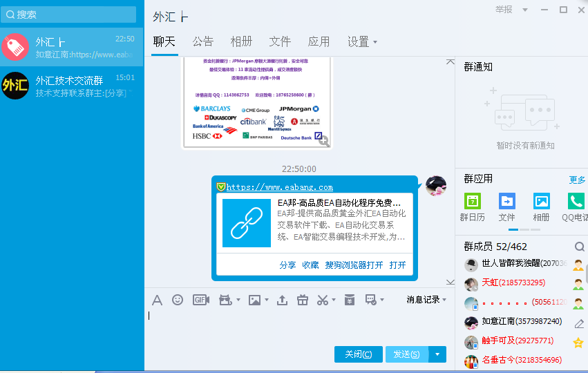588x373 pixels.
Task: Expand screenshot options arrow
Action: coord(333,300)
